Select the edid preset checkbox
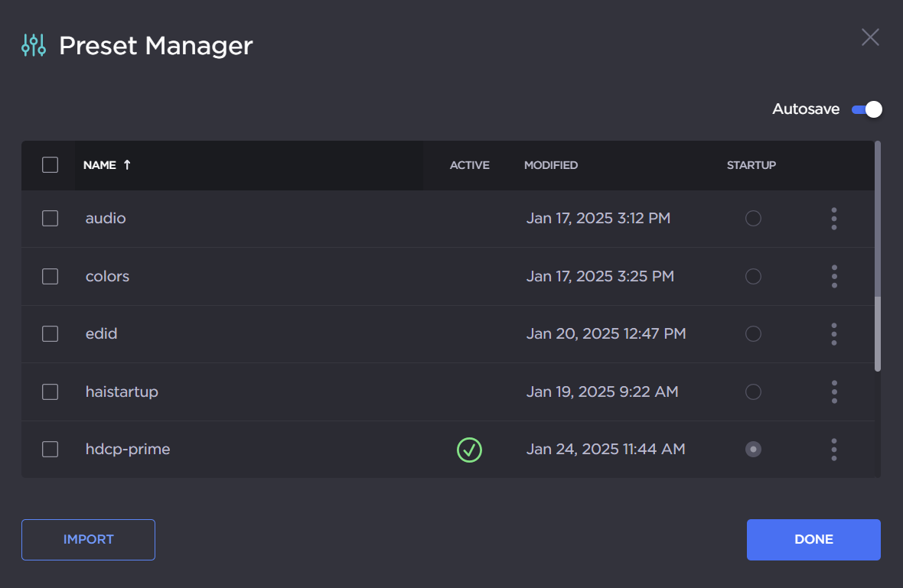Image resolution: width=903 pixels, height=588 pixels. 51,334
